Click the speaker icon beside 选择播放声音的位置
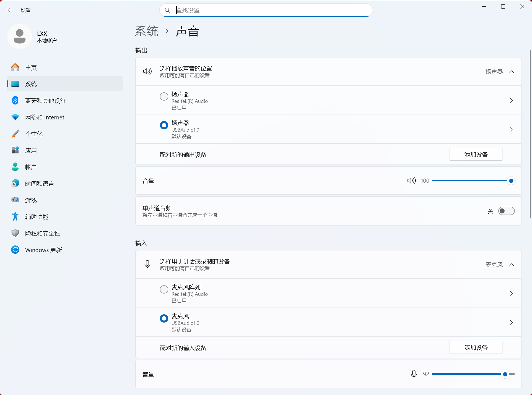 147,72
